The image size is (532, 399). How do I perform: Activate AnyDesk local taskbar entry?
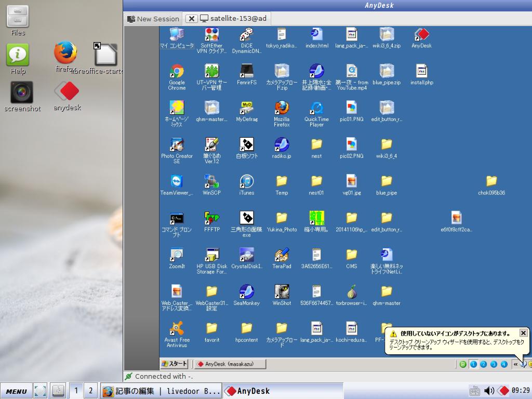pos(283,391)
